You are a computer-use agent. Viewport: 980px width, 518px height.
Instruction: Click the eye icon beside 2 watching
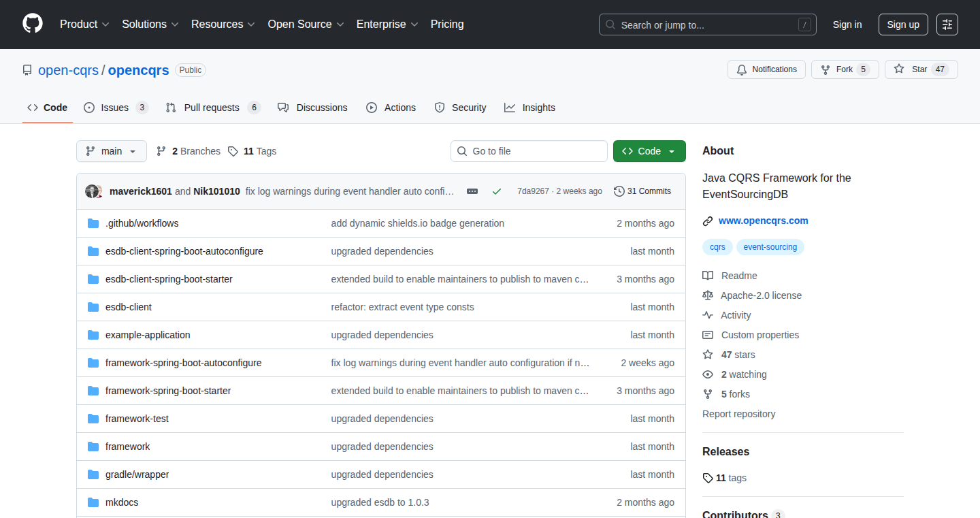[x=708, y=374]
